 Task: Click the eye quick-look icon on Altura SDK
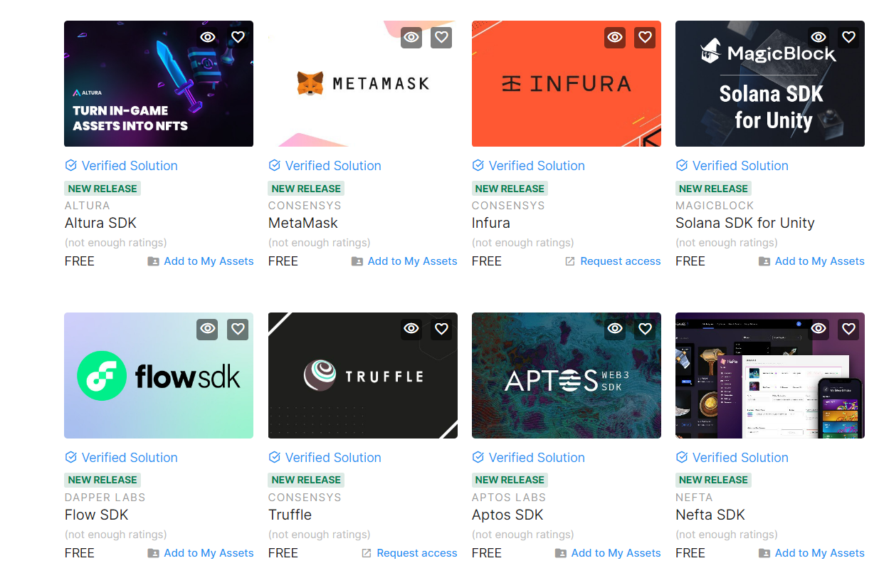tap(208, 37)
